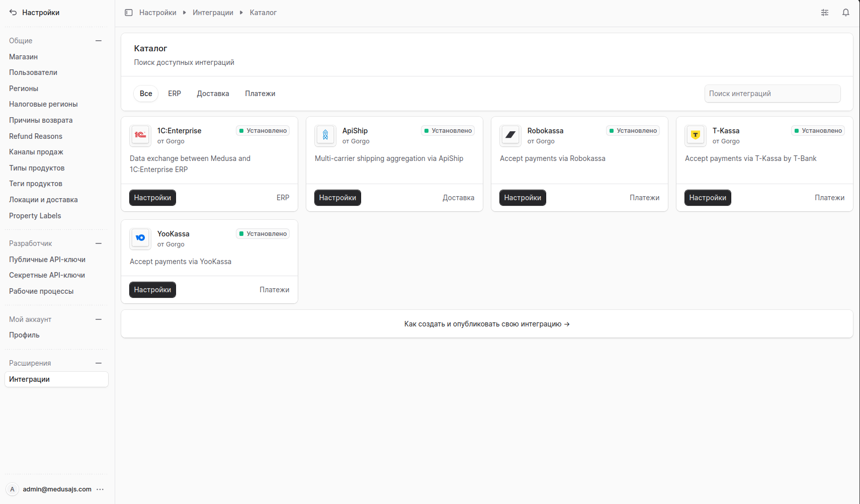This screenshot has height=504, width=860.
Task: Select the Доставка filter tab
Action: pos(213,94)
